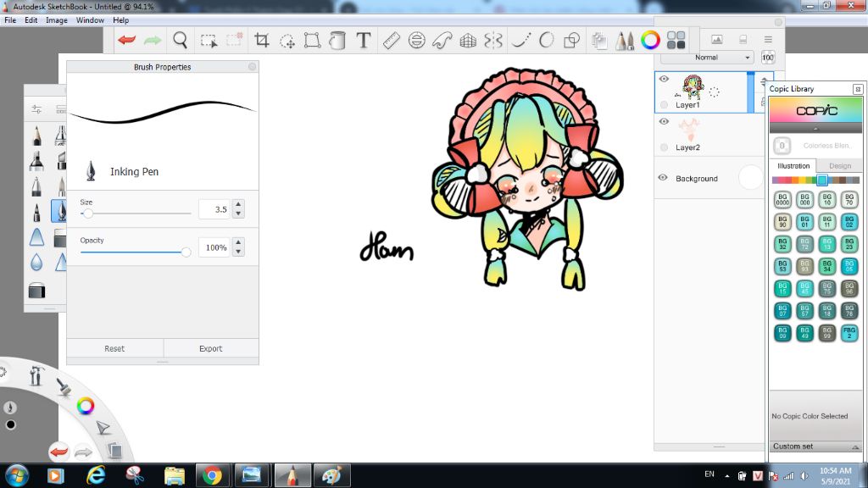
Task: Toggle the Symmetry tool
Action: point(493,40)
